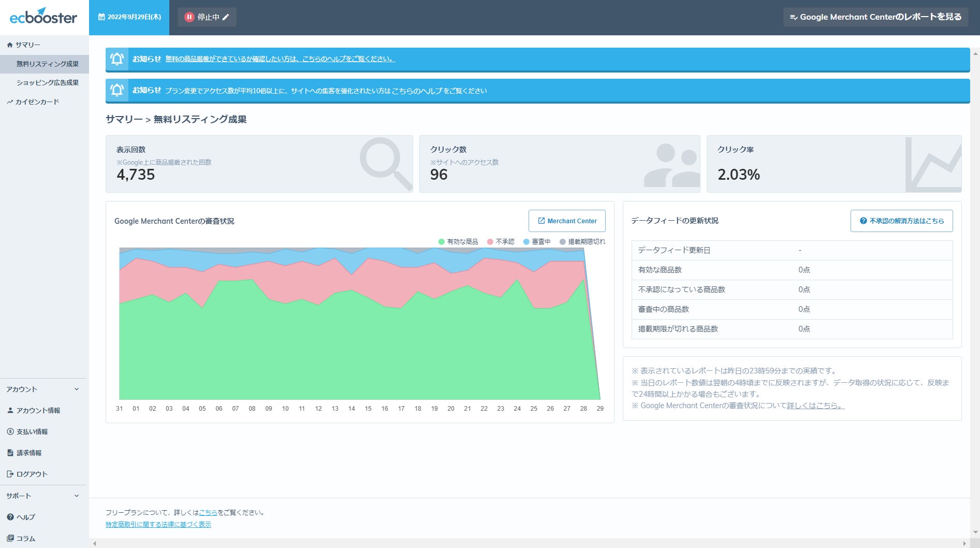Toggle 掲載期限切れ grey legend swatch
980x548 pixels.
(563, 242)
